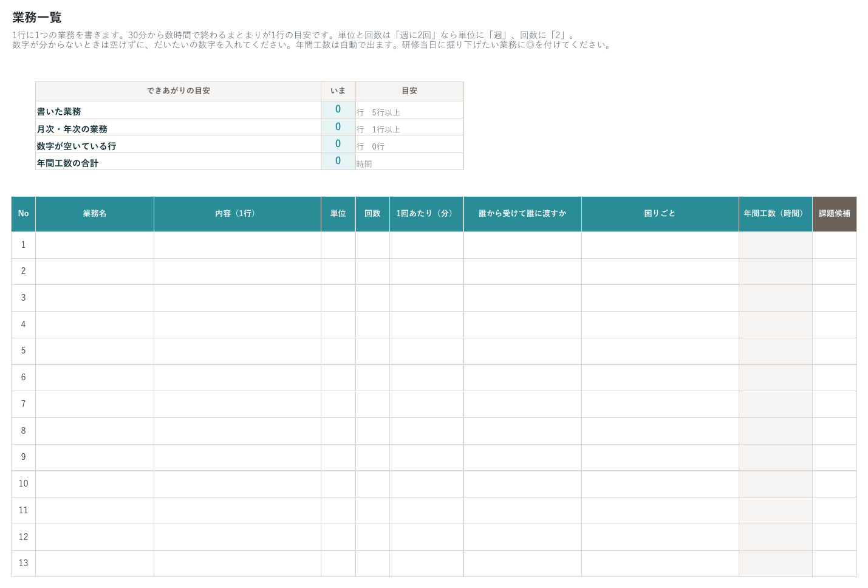Select the 行 5行以上 guideline cell
The width and height of the screenshot is (868, 588).
click(x=409, y=110)
